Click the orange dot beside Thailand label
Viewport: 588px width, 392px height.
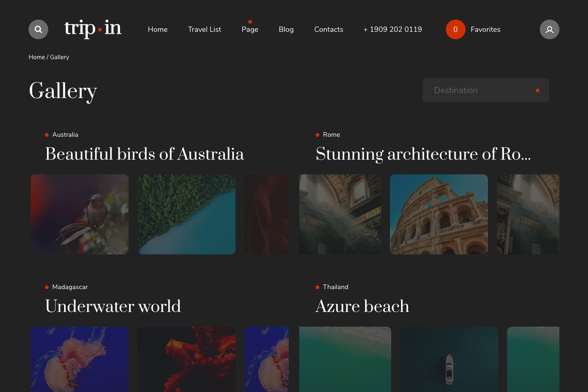317,287
